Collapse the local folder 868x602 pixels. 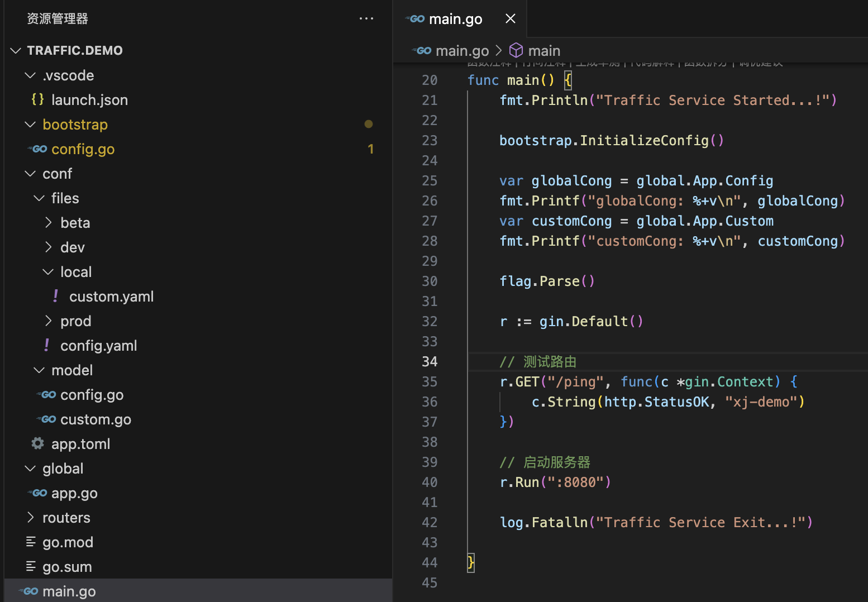[48, 271]
